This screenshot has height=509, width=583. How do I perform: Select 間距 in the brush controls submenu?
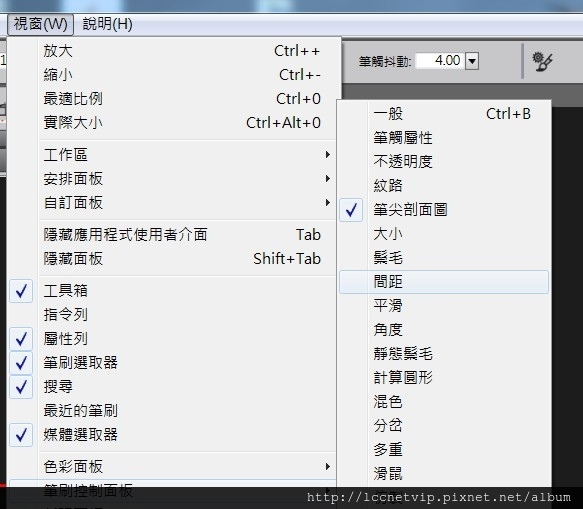pyautogui.click(x=444, y=282)
